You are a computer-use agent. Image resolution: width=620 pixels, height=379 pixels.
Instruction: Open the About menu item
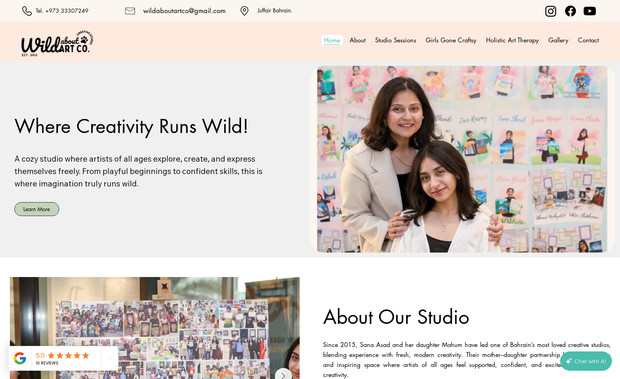(x=357, y=40)
